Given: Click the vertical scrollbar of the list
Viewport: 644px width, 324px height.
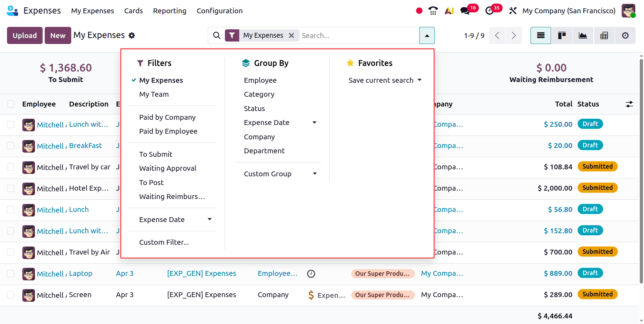Looking at the screenshot, I should 641,171.
